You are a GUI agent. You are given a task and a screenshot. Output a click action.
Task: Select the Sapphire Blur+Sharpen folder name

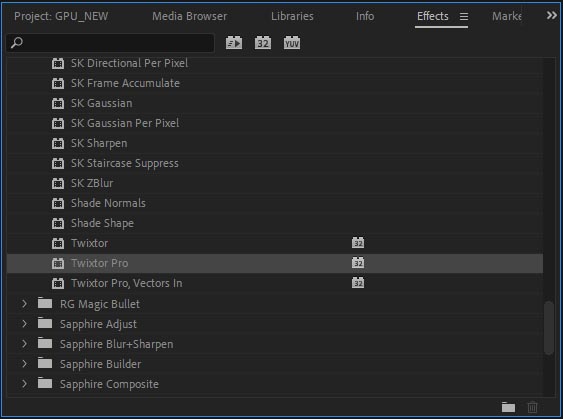(x=117, y=344)
